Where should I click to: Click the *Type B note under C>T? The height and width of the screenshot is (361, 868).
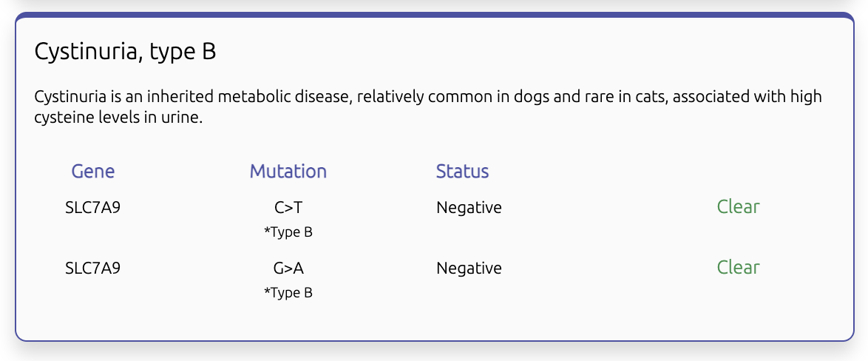[288, 232]
